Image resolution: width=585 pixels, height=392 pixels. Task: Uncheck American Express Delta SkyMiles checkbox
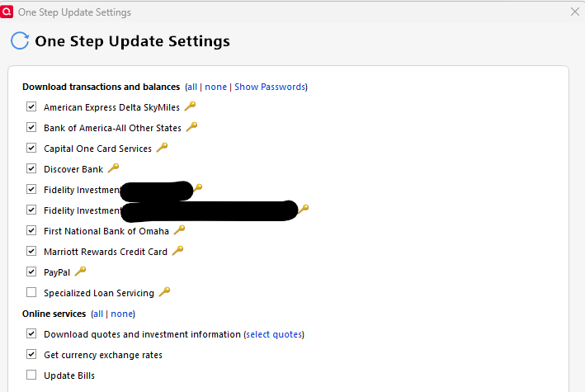[x=31, y=106]
